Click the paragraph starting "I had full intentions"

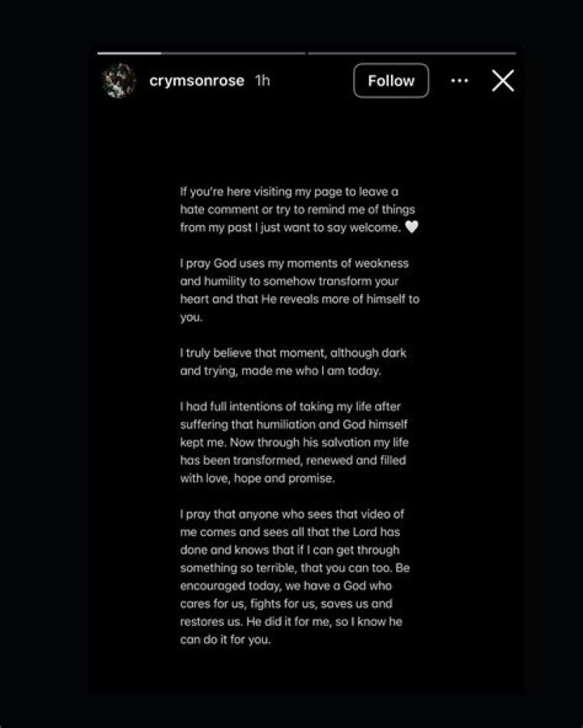pos(292,442)
